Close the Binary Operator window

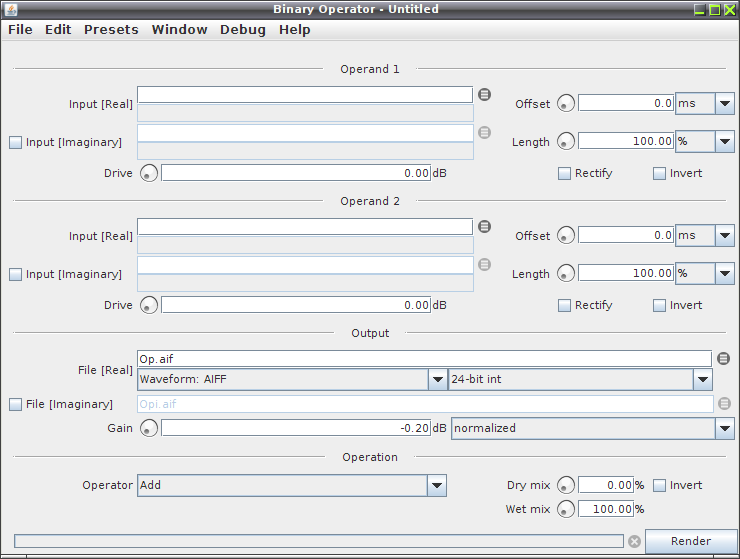coord(730,9)
